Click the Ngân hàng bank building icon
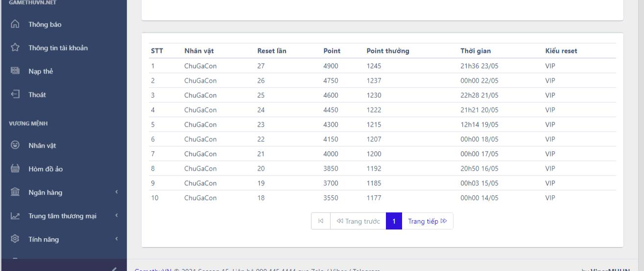 coord(15,192)
